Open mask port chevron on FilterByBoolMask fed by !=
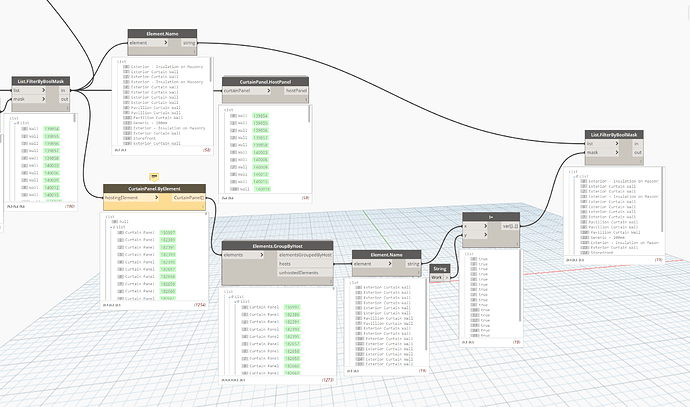Viewport: 690px width, 407px height. tap(617, 152)
